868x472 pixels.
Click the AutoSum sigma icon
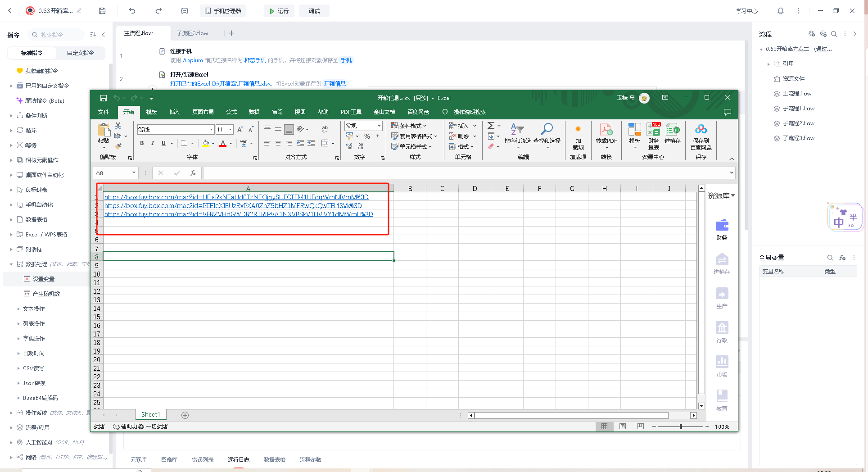(x=491, y=126)
